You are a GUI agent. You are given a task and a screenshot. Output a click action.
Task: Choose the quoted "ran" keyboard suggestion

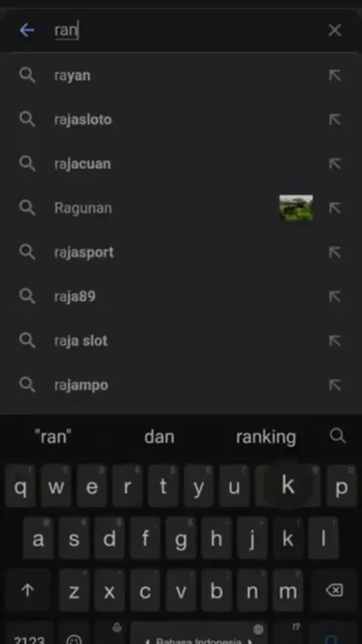[x=53, y=437]
